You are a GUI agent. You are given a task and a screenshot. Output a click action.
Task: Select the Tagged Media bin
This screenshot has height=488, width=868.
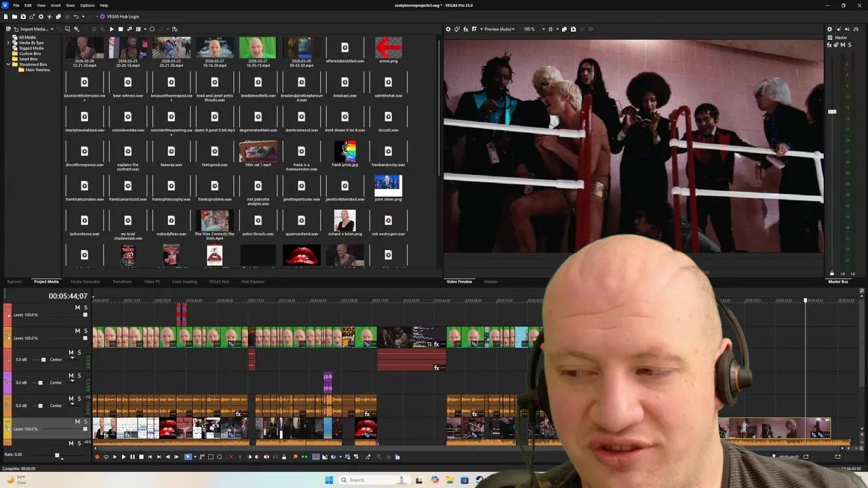pyautogui.click(x=31, y=48)
